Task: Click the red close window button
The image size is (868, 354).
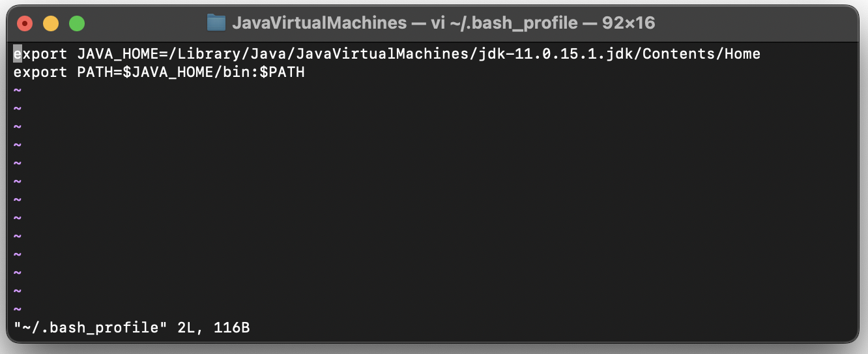Action: click(25, 24)
